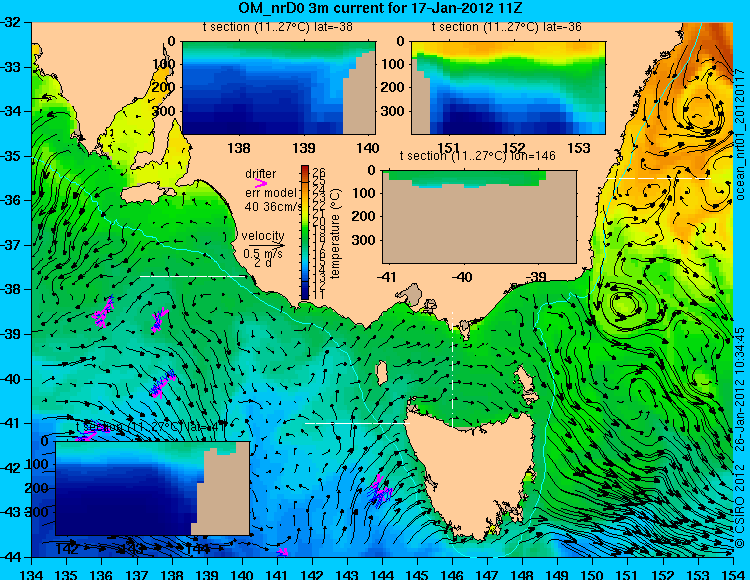Click the '154' longitude axis label
This screenshot has height=580, width=750.
point(732,574)
